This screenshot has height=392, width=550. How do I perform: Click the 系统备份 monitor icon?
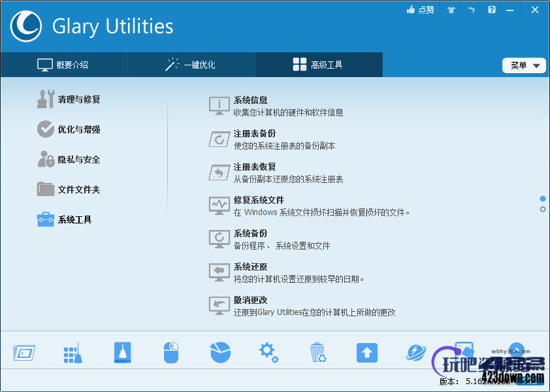click(x=219, y=239)
